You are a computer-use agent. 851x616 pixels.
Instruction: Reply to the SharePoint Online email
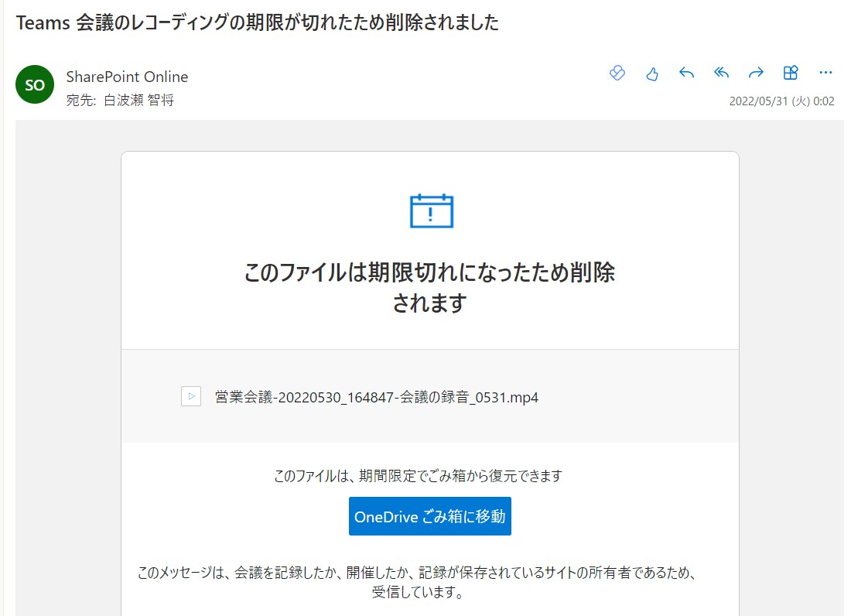[x=686, y=73]
